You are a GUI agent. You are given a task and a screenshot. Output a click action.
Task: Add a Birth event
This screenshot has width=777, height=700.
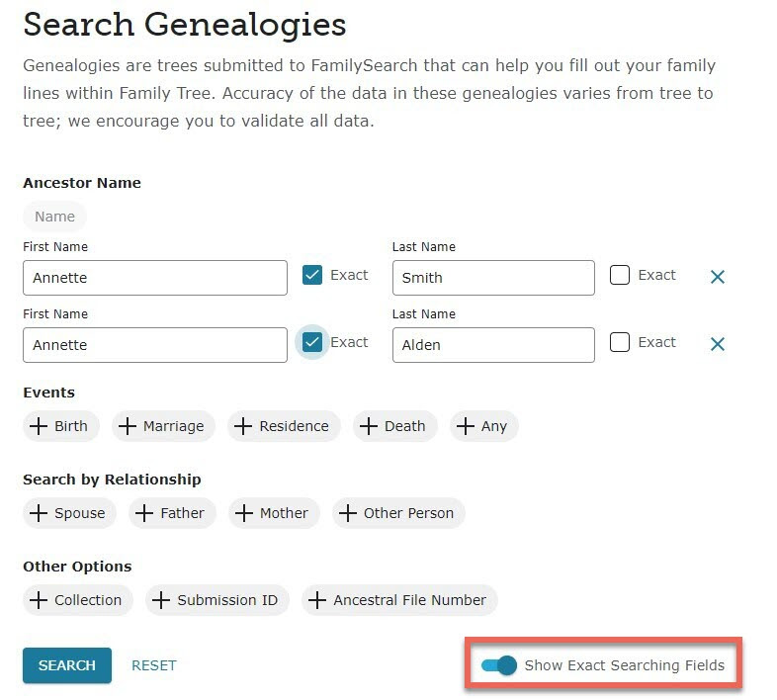coord(61,426)
